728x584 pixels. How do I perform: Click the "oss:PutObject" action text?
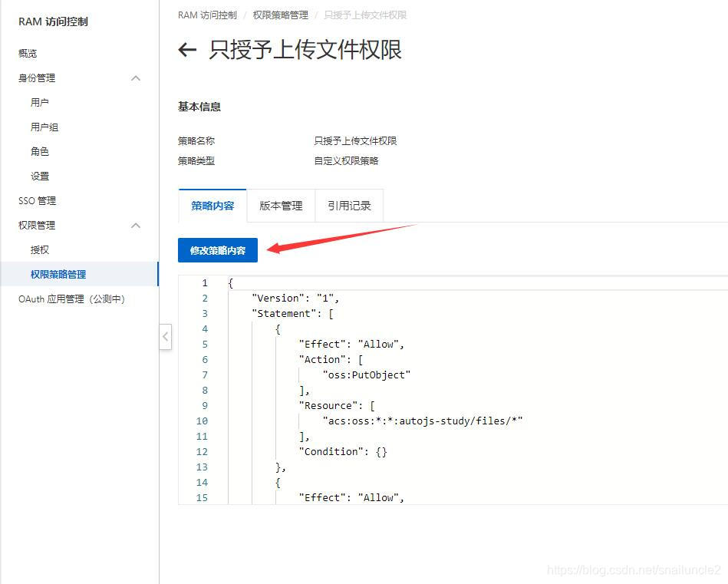pos(367,375)
